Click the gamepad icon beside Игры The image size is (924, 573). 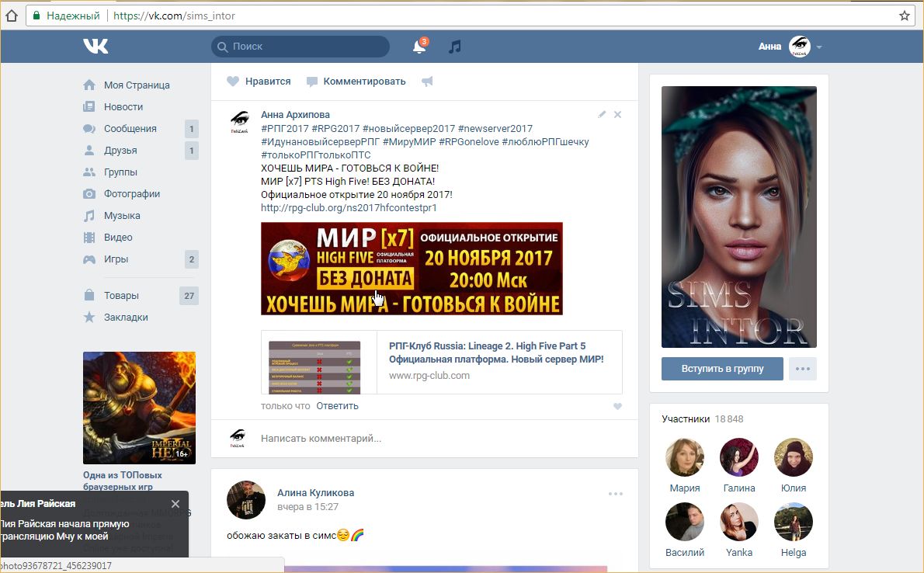[89, 259]
